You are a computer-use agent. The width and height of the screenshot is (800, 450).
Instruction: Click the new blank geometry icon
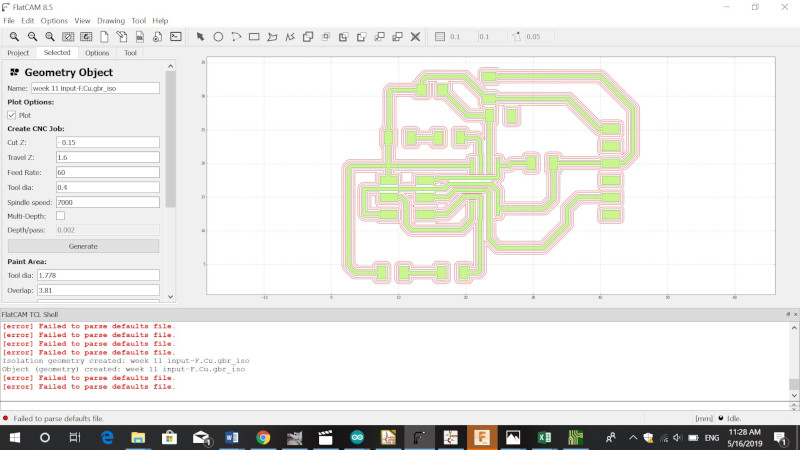tap(104, 37)
